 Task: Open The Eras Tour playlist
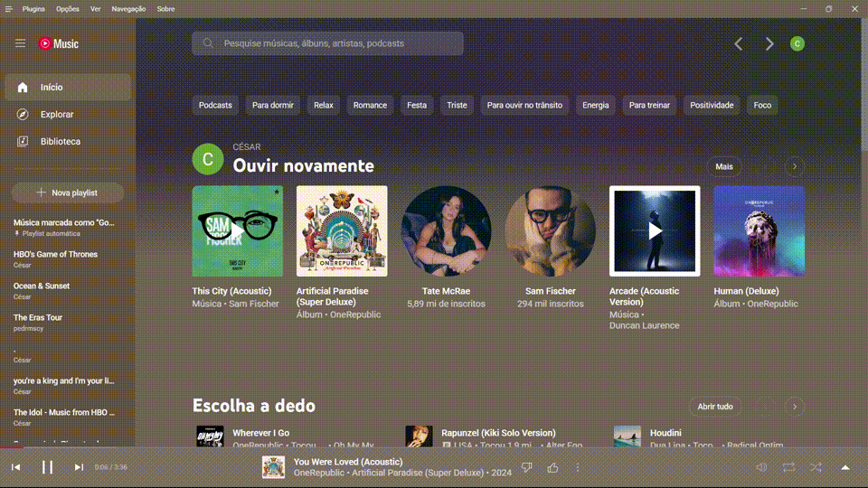coord(68,322)
